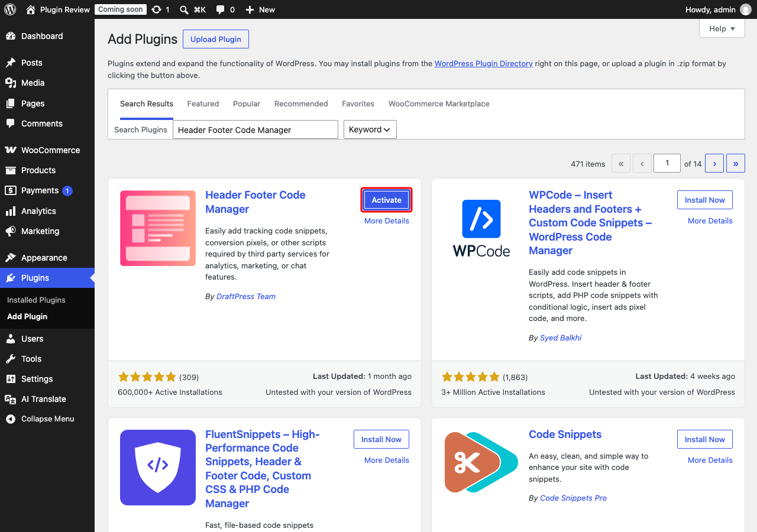Click the Payments dollar icon
757x532 pixels.
[x=11, y=190]
